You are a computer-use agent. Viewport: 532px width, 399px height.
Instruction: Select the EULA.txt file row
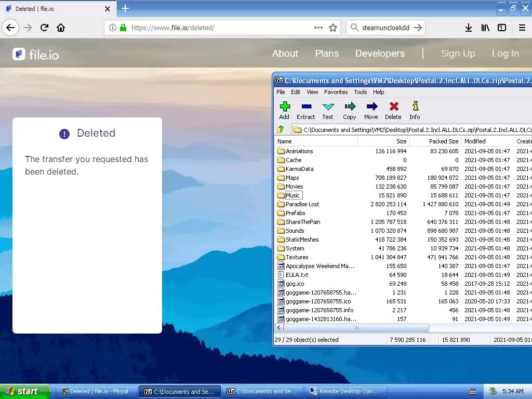[x=403, y=274]
